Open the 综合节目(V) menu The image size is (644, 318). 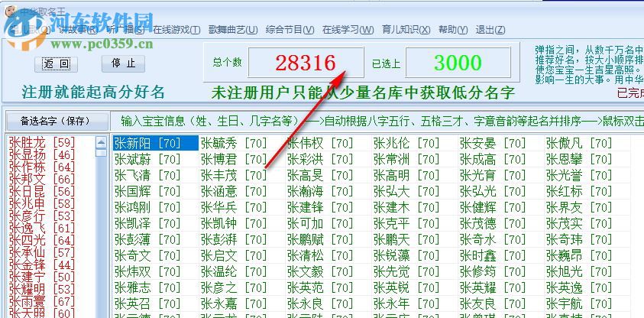[x=290, y=30]
